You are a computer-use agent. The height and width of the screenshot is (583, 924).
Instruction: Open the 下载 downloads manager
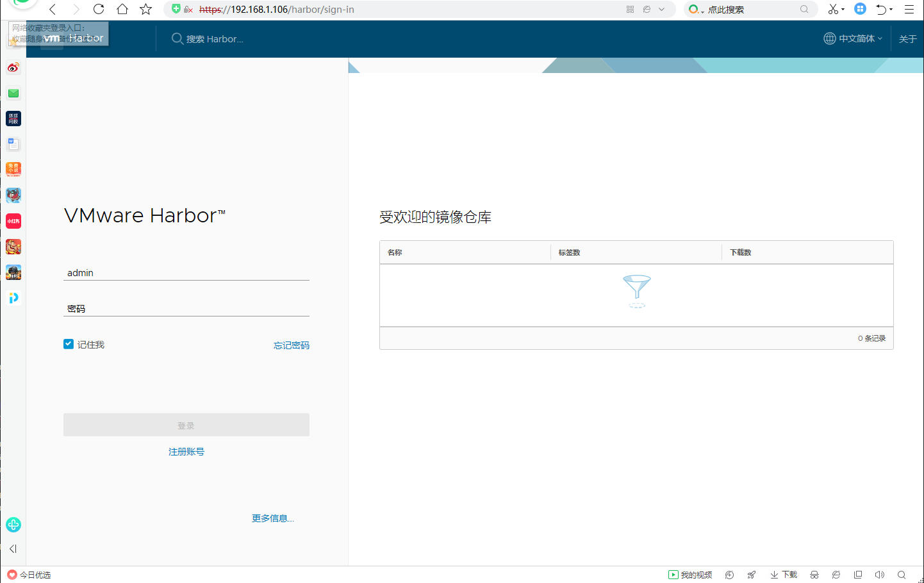coord(784,575)
